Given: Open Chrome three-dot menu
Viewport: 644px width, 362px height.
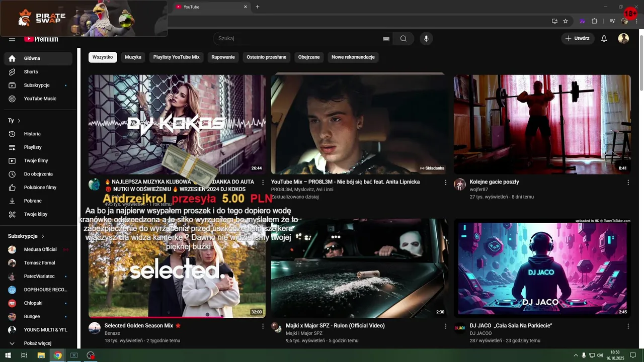Looking at the screenshot, I should pos(636,21).
